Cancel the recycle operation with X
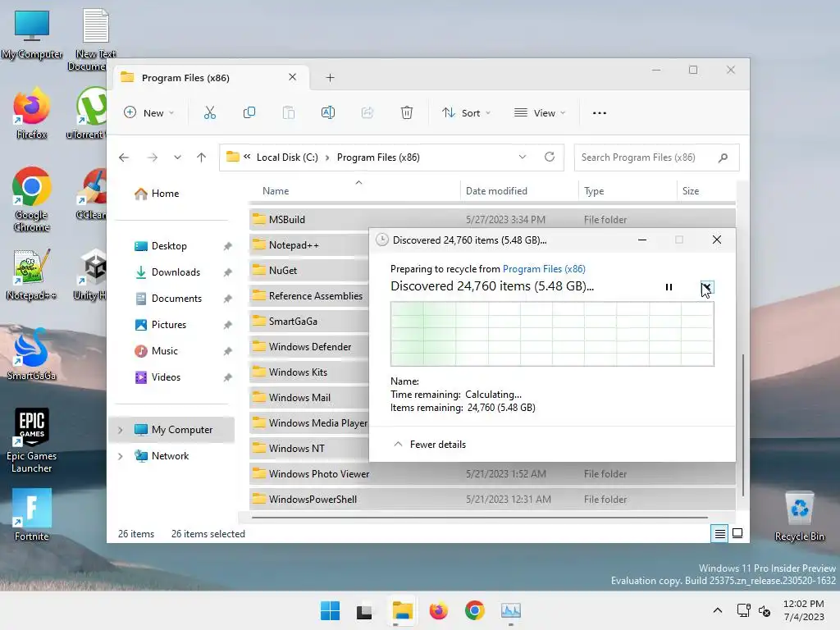The image size is (840, 630). [x=706, y=287]
